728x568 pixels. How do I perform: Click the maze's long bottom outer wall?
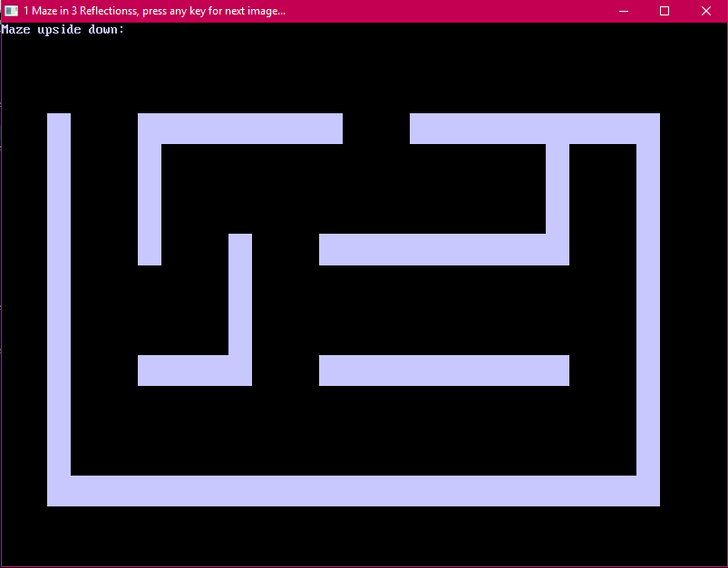point(354,490)
